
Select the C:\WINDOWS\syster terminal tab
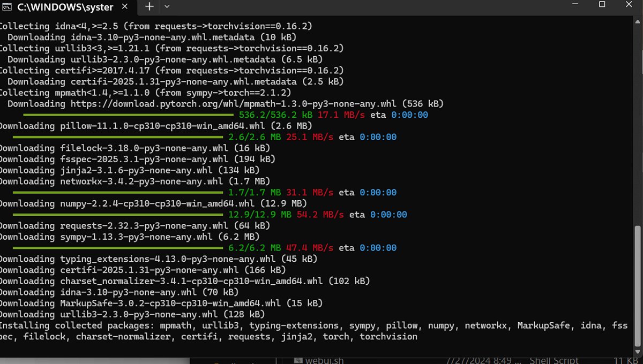click(69, 7)
